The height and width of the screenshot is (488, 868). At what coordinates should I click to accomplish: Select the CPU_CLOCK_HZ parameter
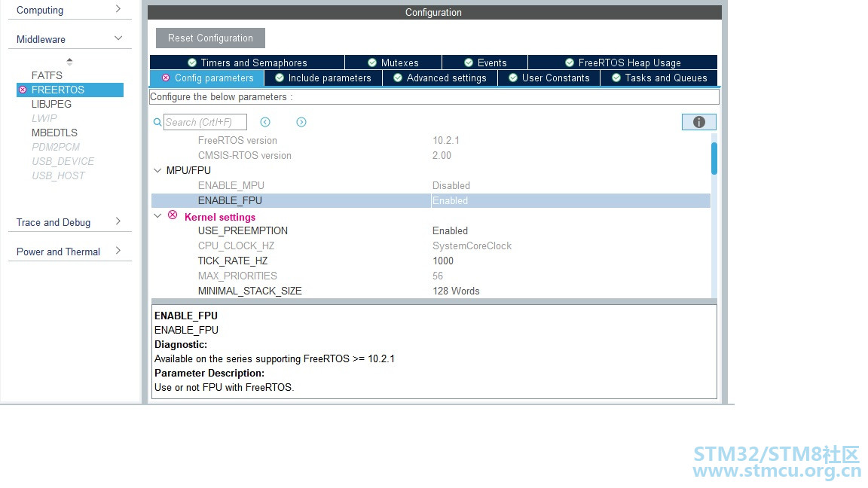tap(236, 246)
